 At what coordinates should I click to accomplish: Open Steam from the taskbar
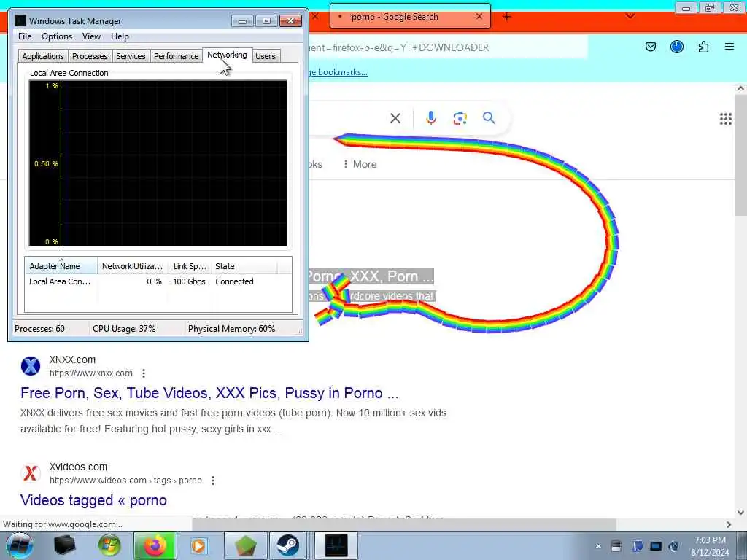288,545
